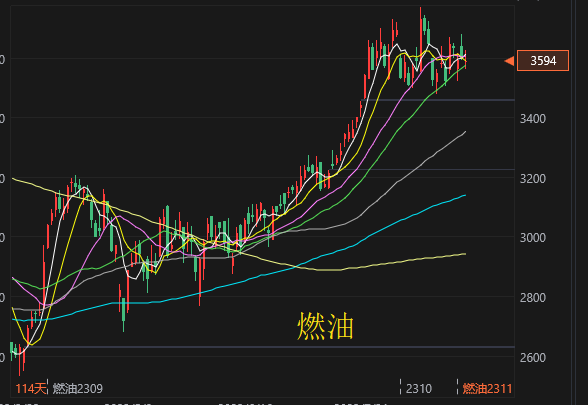Select the horizontal line above 3400 level
This screenshot has height=405, width=588.
tap(438, 100)
